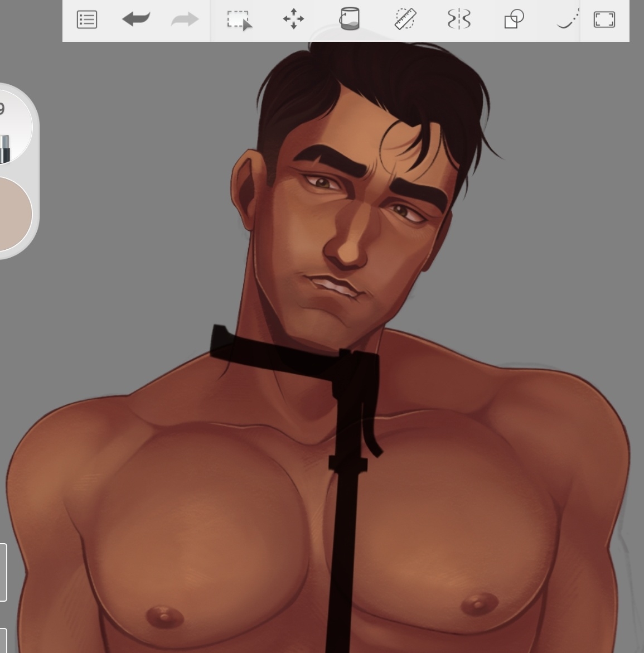
Task: Enable the Symmetry tool
Action: (459, 20)
